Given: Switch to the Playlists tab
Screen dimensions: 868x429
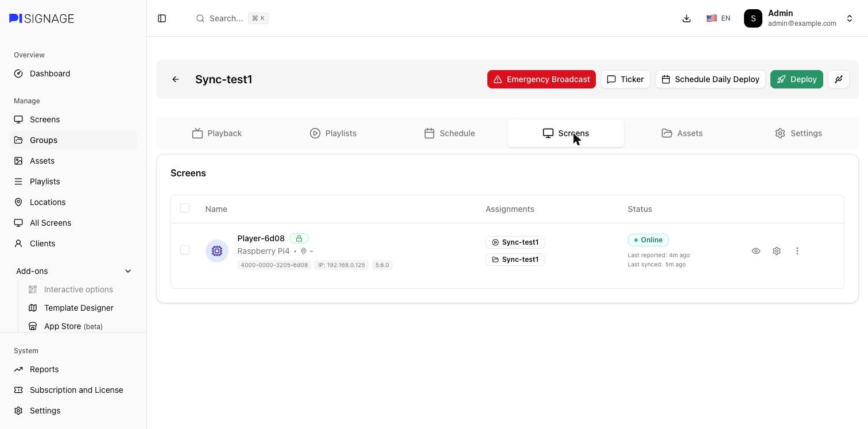Looking at the screenshot, I should (333, 133).
